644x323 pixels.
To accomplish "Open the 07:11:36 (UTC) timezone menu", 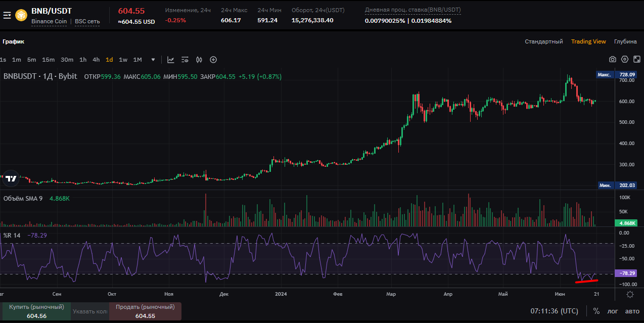I will (x=555, y=311).
